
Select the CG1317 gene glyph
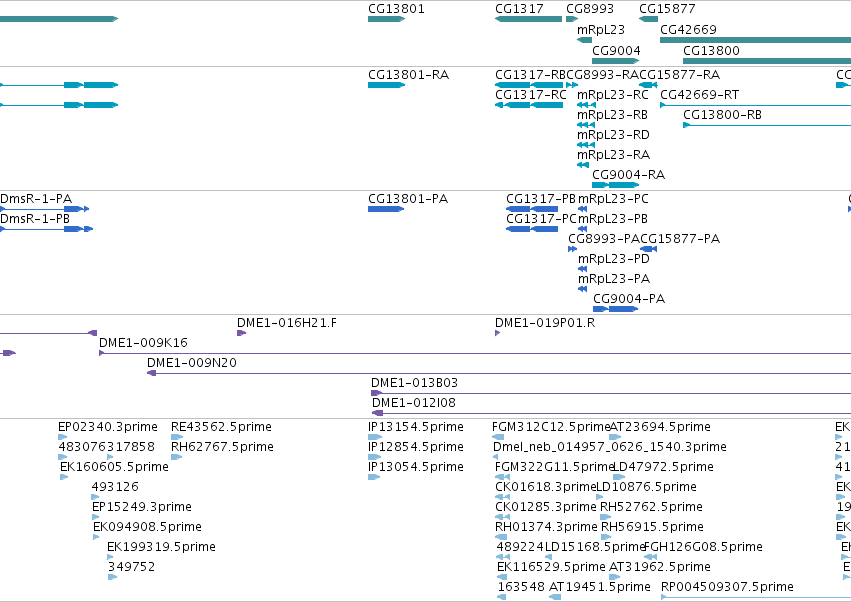tap(528, 19)
